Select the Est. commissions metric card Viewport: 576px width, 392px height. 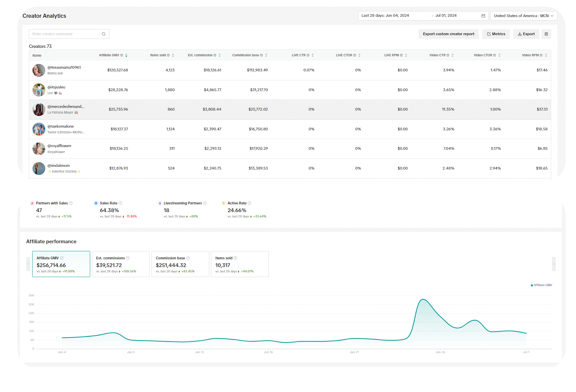pos(120,264)
